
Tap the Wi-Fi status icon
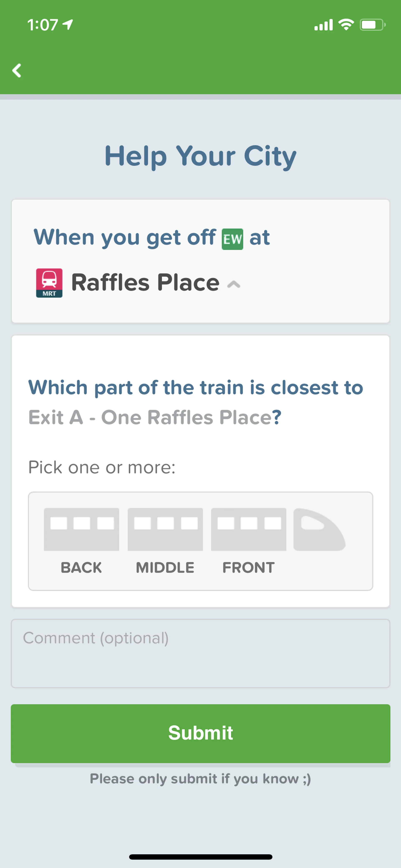point(346,25)
